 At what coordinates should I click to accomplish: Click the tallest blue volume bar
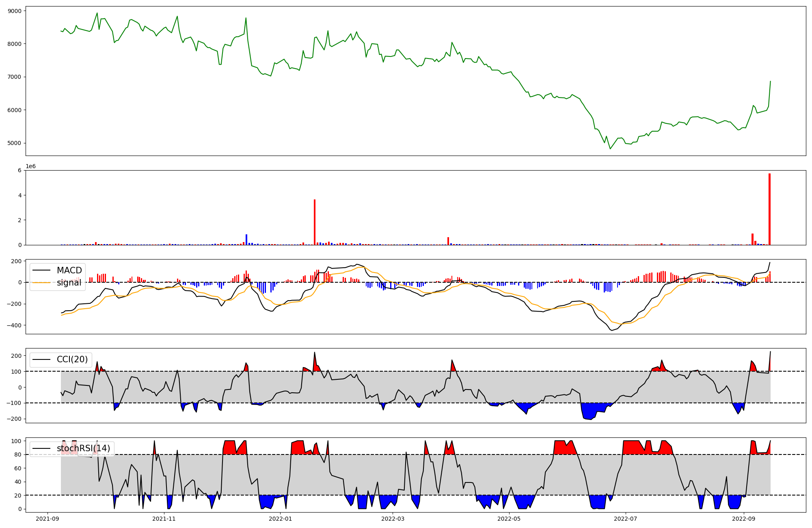tap(246, 240)
